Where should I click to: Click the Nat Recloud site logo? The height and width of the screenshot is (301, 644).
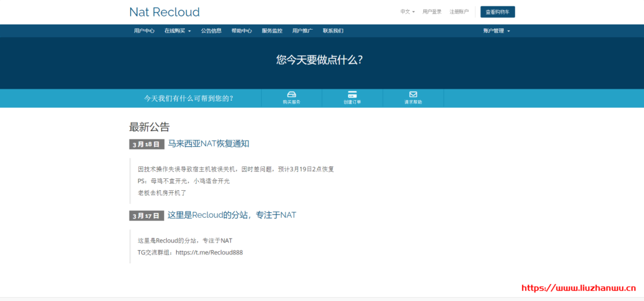click(164, 12)
